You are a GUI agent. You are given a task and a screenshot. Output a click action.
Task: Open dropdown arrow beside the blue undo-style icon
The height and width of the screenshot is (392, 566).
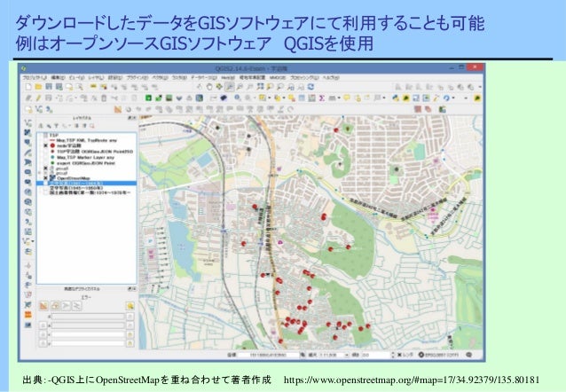[x=453, y=98]
